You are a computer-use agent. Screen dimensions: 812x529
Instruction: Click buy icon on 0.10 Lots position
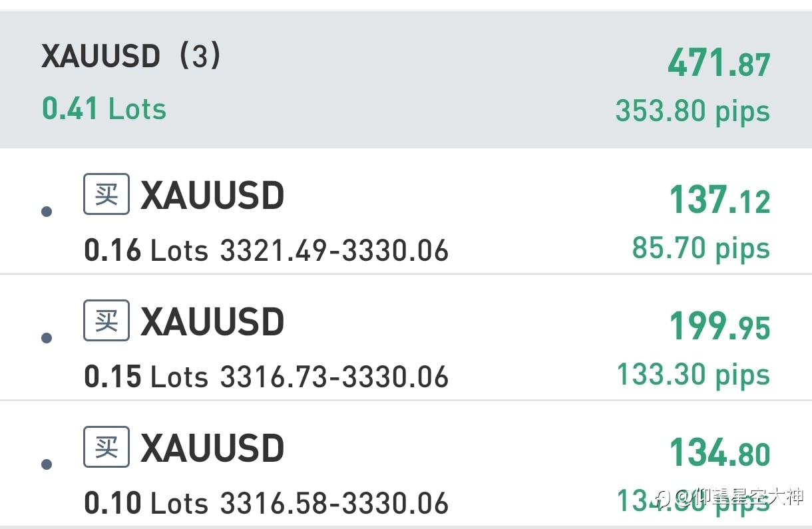(x=106, y=446)
